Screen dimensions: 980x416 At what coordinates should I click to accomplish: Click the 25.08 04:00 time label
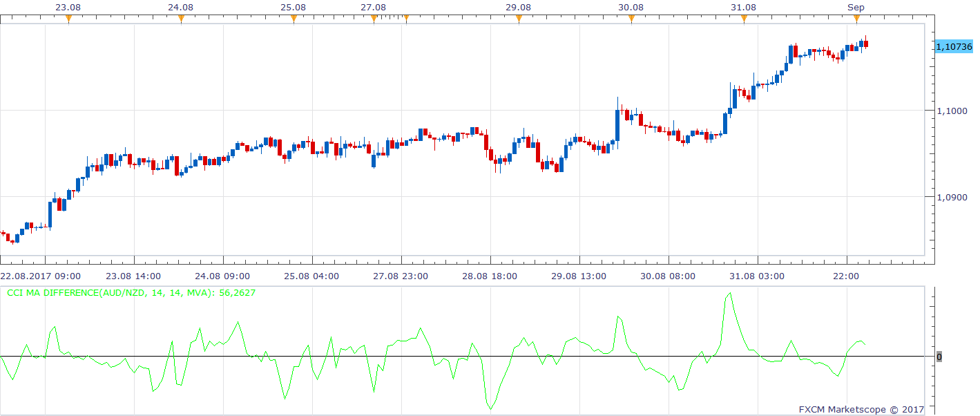tap(313, 276)
